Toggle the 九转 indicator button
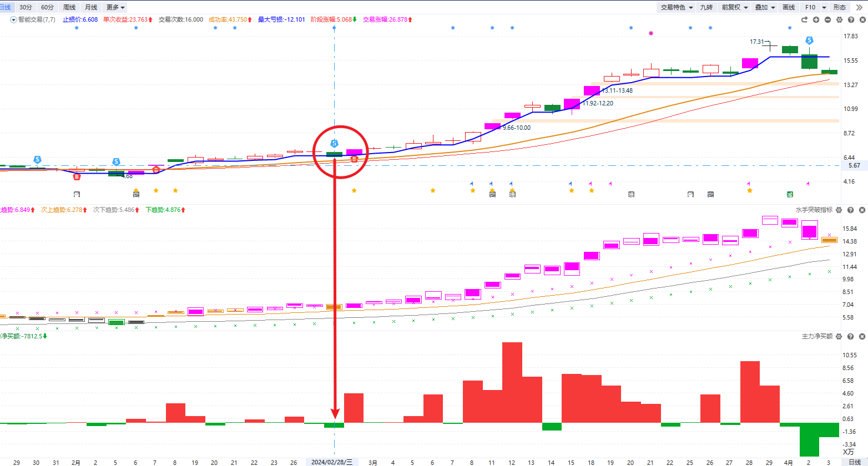Screen dimensions: 868x466 pyautogui.click(x=706, y=7)
